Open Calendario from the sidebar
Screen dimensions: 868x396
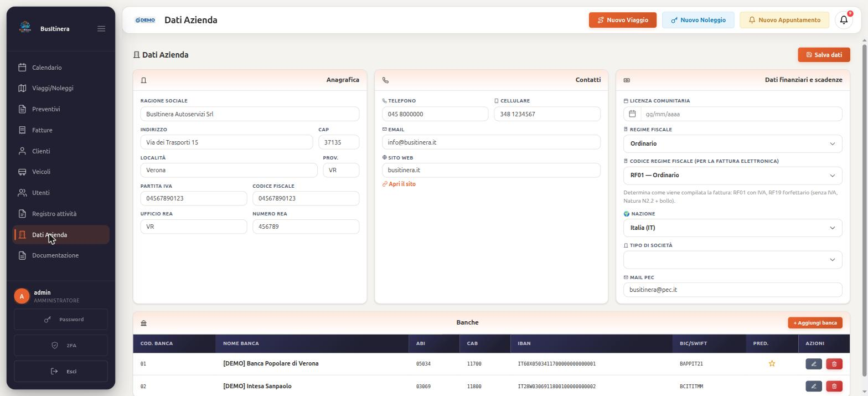(61, 68)
